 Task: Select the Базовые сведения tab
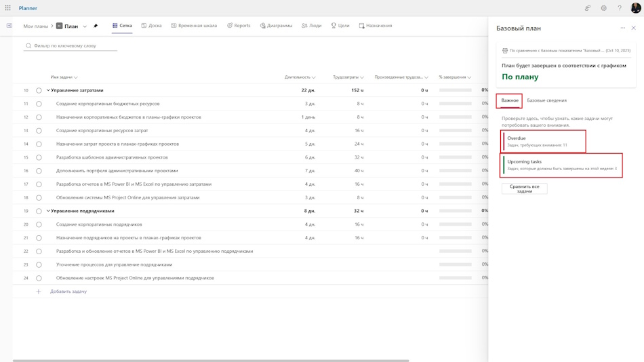tap(546, 100)
